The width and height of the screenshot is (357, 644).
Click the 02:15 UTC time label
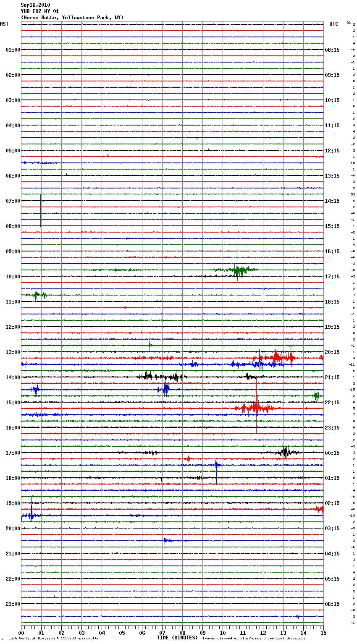[332, 503]
